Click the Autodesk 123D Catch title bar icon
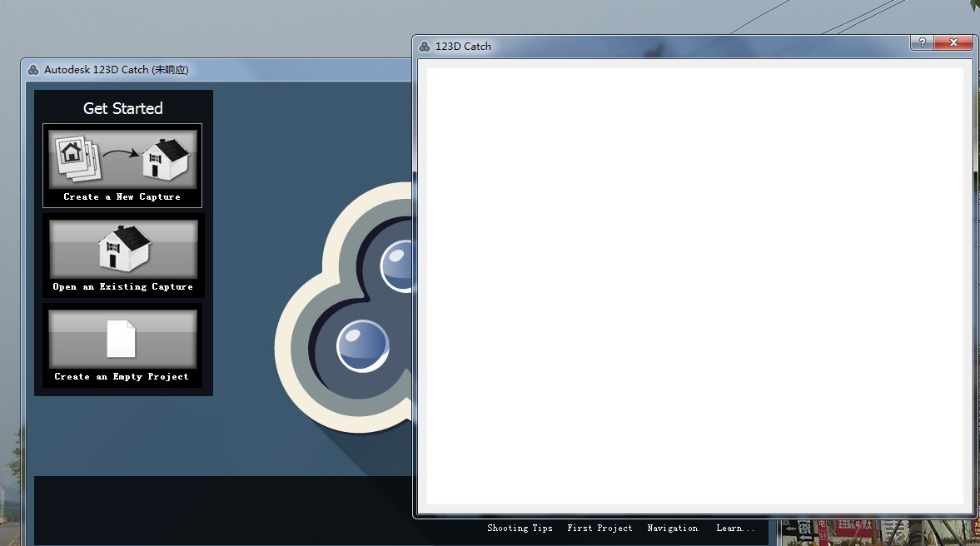Screen dimensions: 980x546 coord(33,70)
